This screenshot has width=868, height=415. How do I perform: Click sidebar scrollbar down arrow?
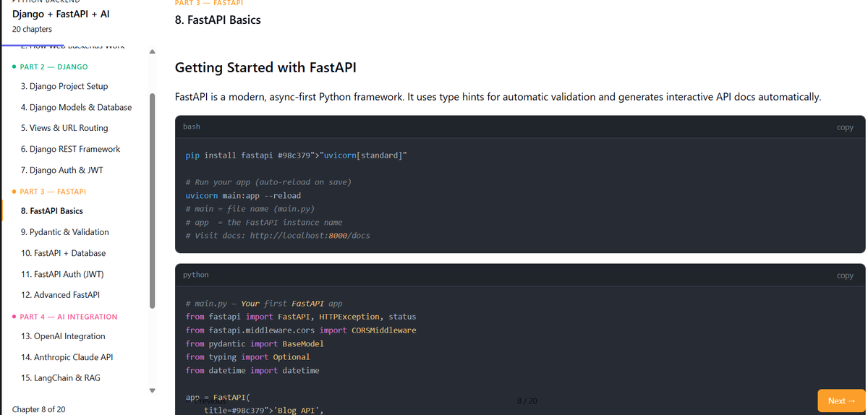152,391
